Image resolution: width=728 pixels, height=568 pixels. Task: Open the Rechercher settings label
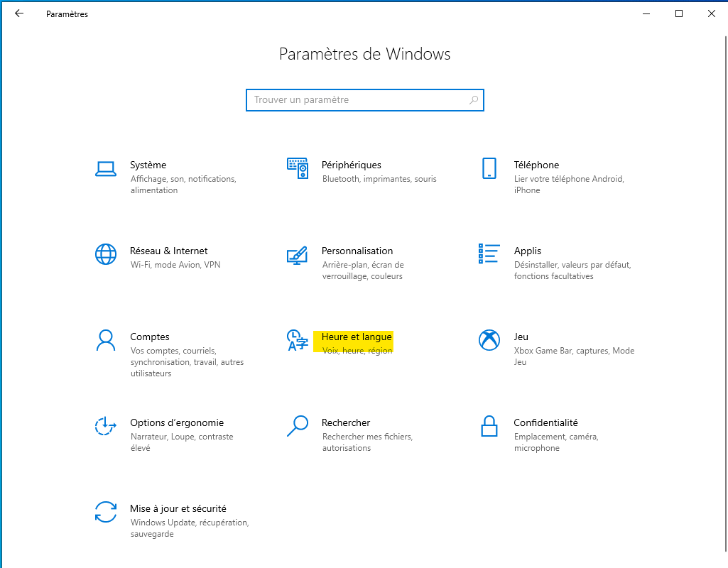click(346, 422)
